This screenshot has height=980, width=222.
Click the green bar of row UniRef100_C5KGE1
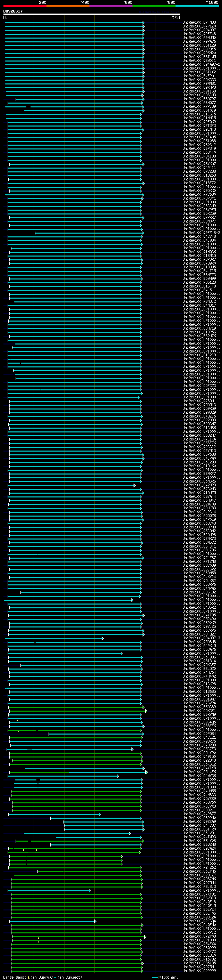coord(78,710)
